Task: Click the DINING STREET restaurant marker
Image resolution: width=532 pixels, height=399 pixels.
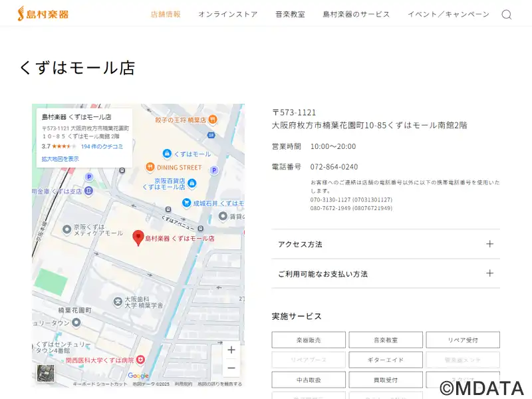Action: pos(150,167)
